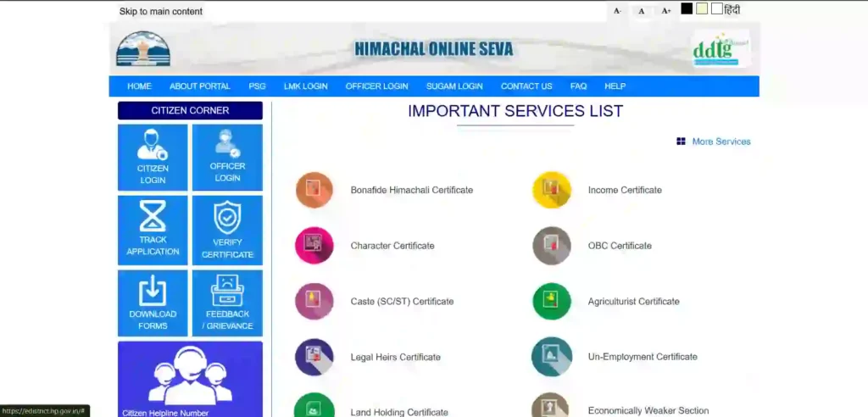Click the Economically Weaker Section icon
868x417 pixels.
click(551, 405)
